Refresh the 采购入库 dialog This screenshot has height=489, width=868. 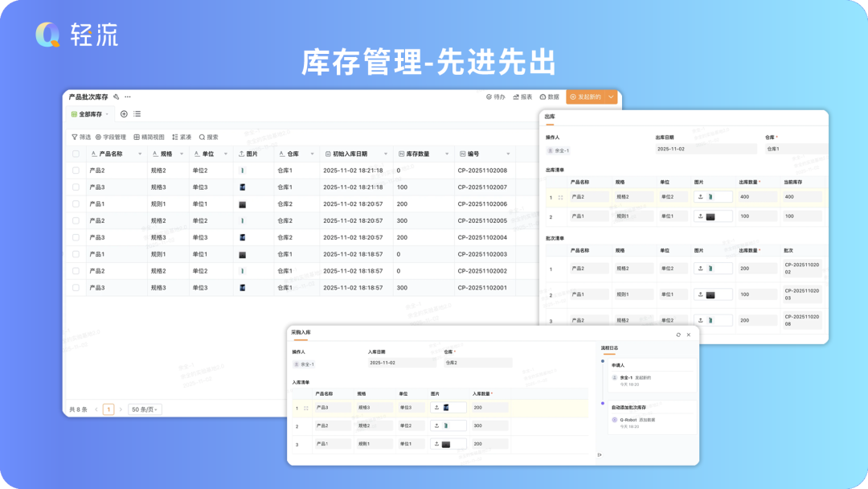click(678, 335)
